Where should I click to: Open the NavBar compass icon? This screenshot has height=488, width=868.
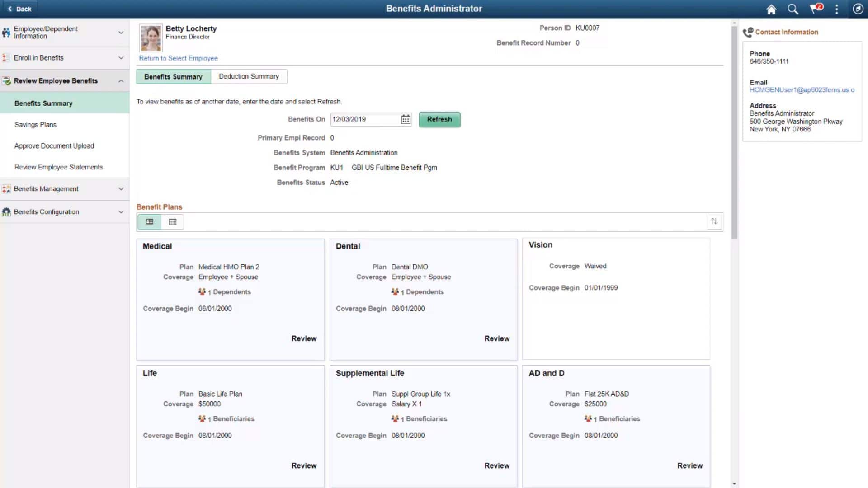pos(858,9)
